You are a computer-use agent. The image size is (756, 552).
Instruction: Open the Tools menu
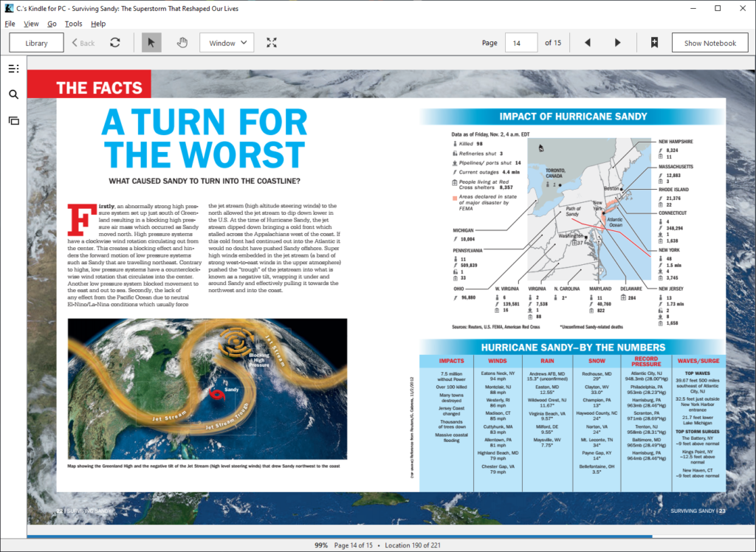[x=73, y=24]
